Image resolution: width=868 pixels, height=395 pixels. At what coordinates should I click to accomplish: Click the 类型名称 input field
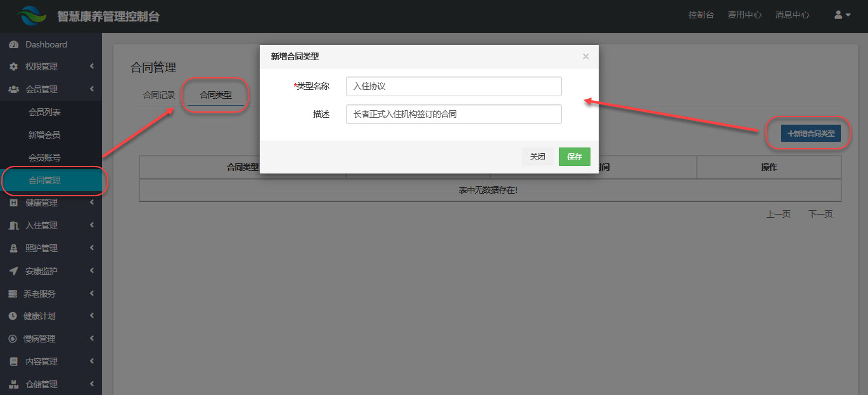[x=453, y=86]
